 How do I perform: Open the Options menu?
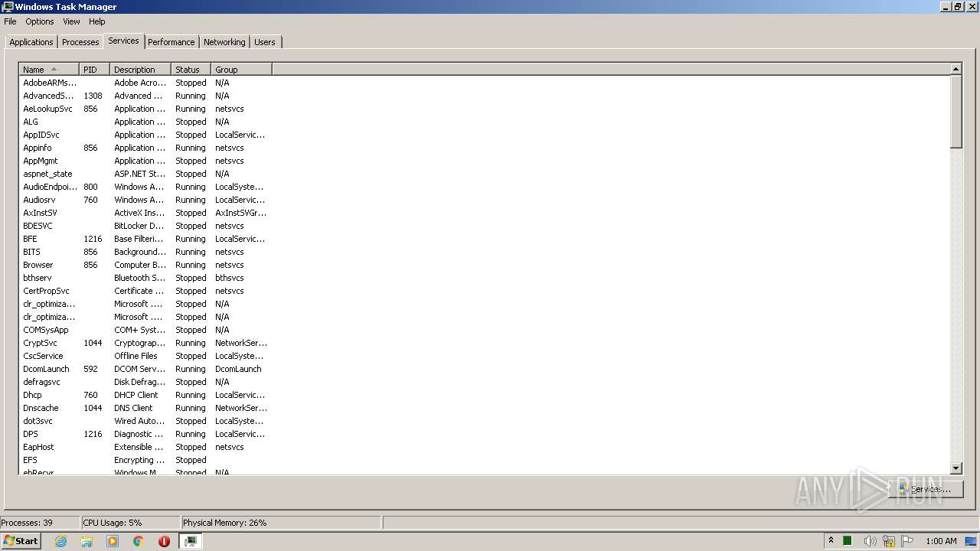pyautogui.click(x=40, y=21)
